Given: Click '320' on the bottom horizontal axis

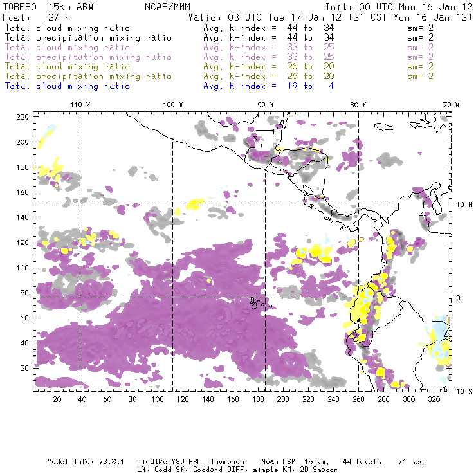Looking at the screenshot, I should coord(434,399).
